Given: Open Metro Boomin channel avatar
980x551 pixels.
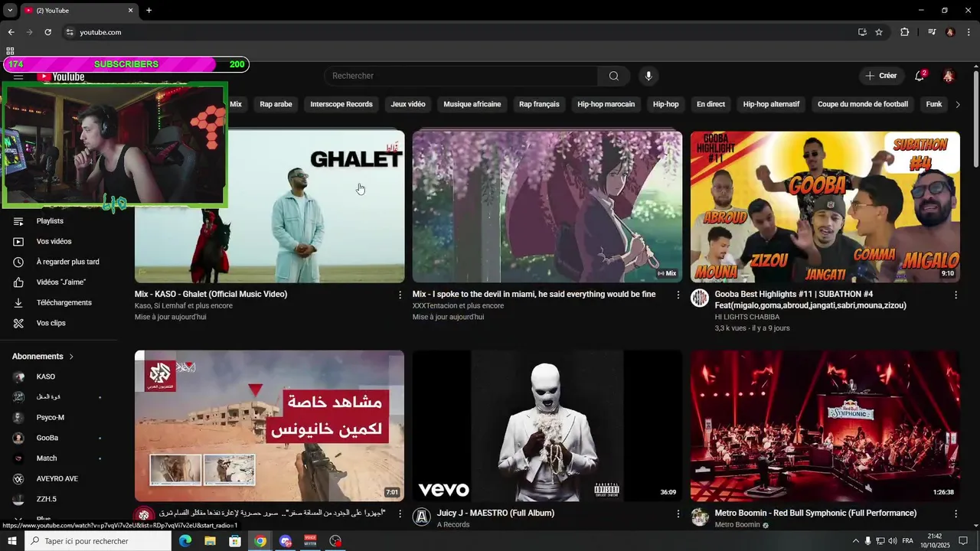Looking at the screenshot, I should pos(700,517).
